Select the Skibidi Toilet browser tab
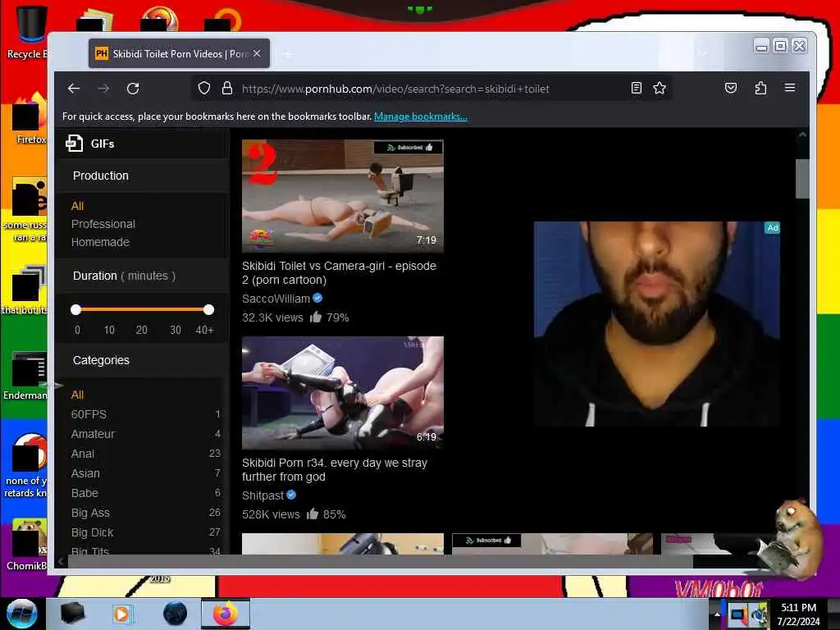840x630 pixels. pos(179,53)
